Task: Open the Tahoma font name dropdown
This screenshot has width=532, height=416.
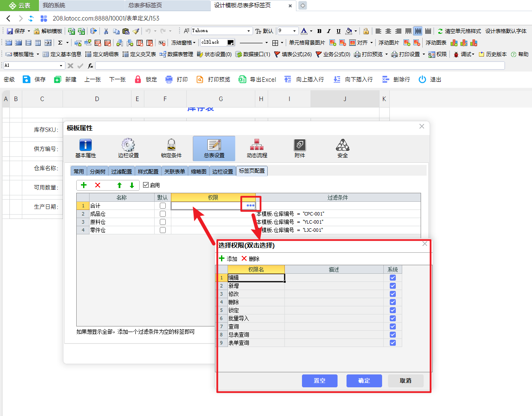Action: pos(248,31)
